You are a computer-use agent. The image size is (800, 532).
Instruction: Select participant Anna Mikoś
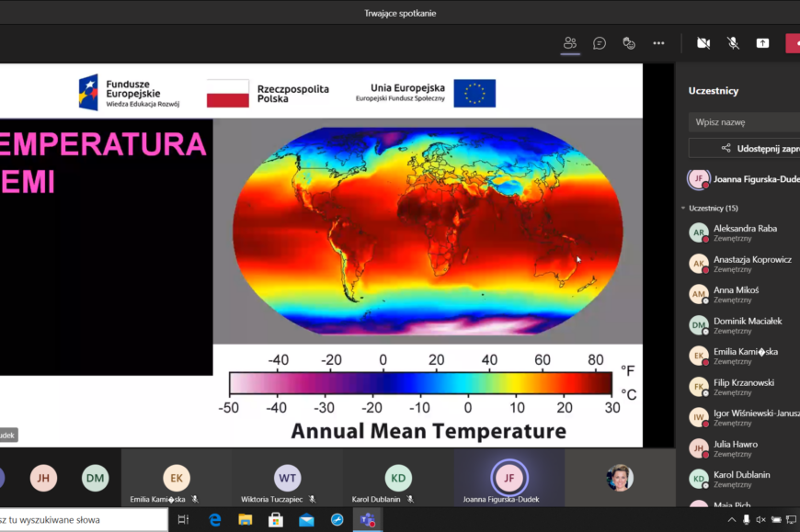(x=743, y=294)
